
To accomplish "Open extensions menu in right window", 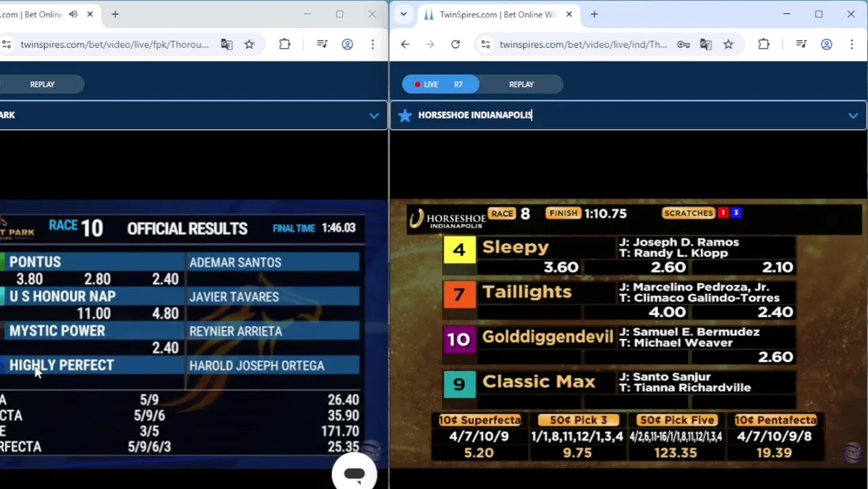I will click(x=763, y=44).
